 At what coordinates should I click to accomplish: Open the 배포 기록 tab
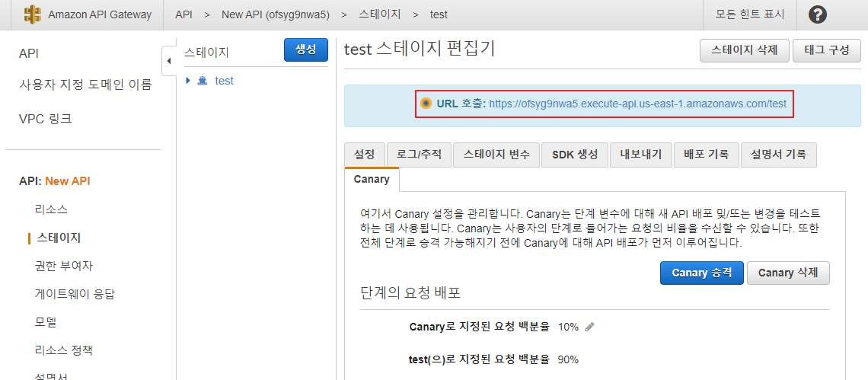coord(707,155)
